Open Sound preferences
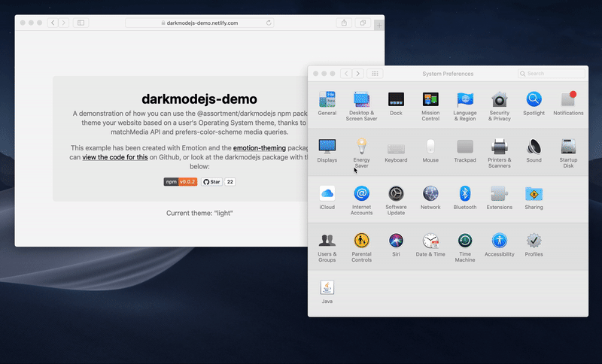The image size is (602, 364). (534, 150)
